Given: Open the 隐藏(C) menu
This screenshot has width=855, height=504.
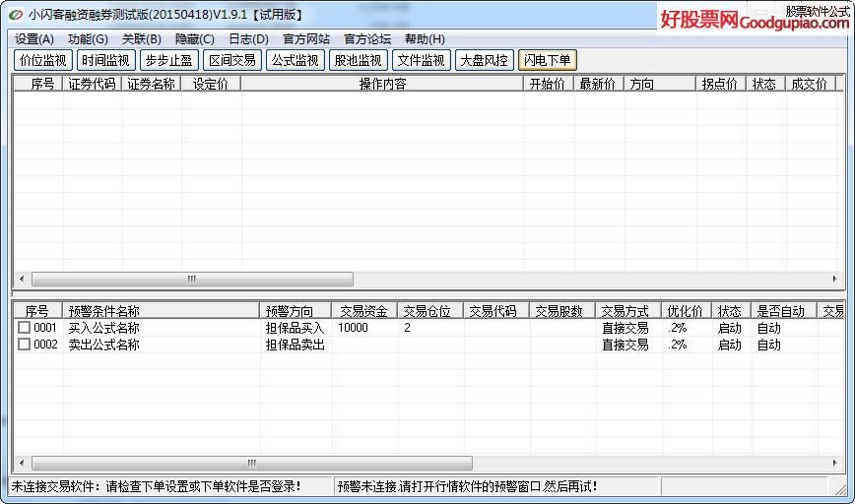Looking at the screenshot, I should click(195, 39).
